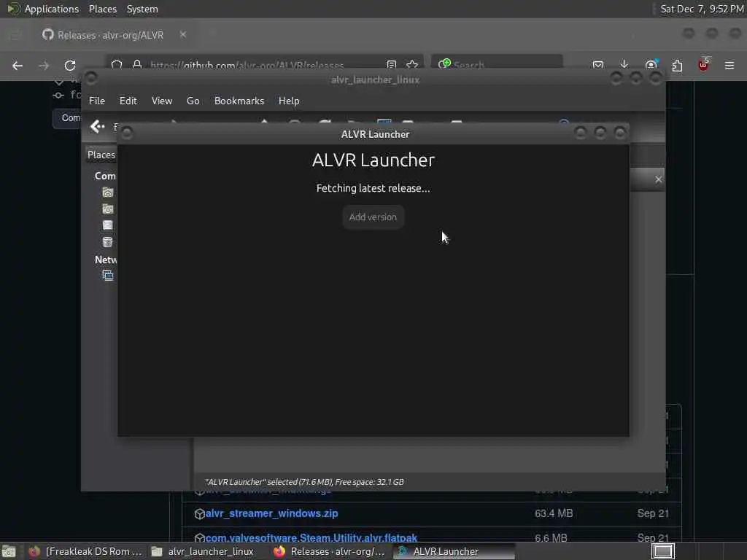
Task: Select File System drive icon in sidebar
Action: [108, 225]
